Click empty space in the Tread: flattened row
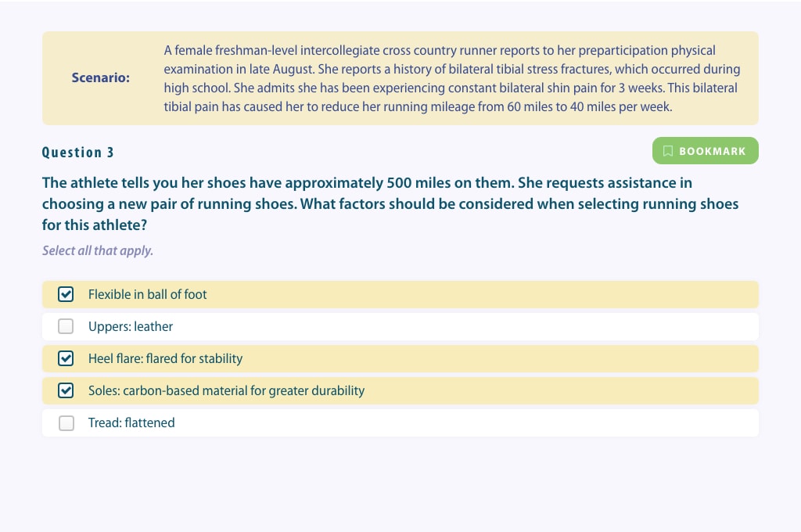 [x=460, y=423]
